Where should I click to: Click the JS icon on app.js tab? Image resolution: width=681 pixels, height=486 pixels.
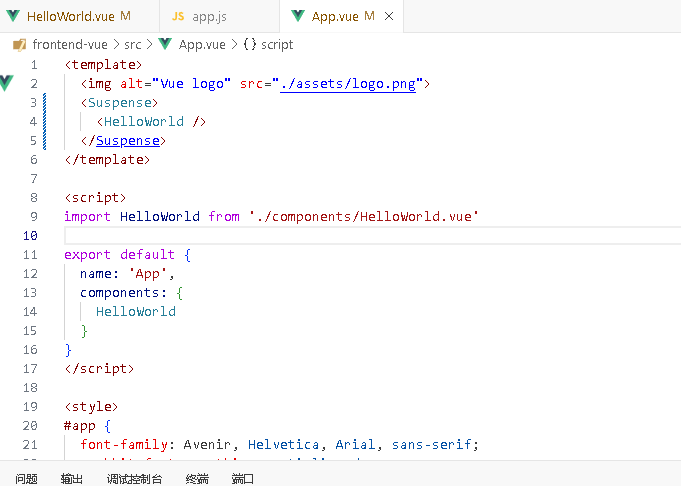[178, 17]
